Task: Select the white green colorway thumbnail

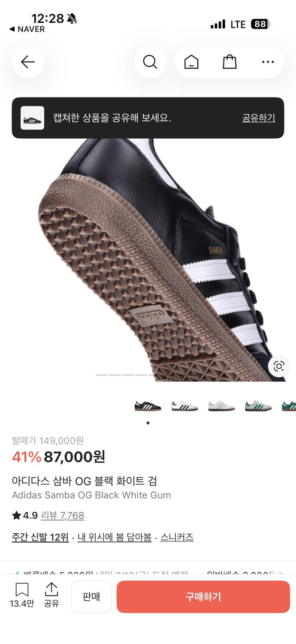Action: coord(258,406)
